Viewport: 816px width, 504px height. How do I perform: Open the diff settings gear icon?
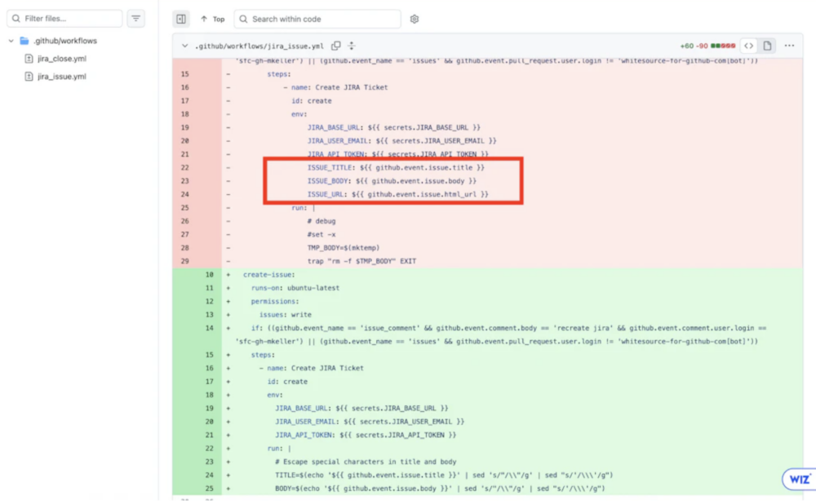pos(415,20)
